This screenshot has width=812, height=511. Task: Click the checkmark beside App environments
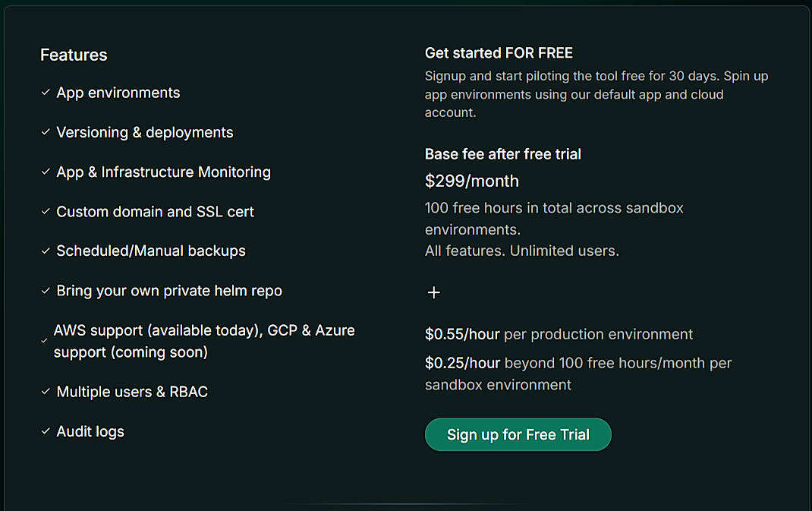coord(45,93)
